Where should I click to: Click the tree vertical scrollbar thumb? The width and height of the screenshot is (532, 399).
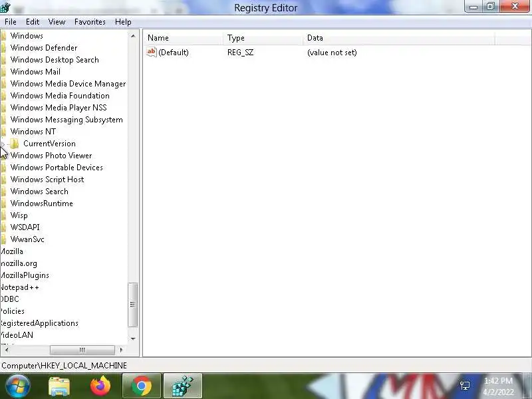pyautogui.click(x=132, y=305)
